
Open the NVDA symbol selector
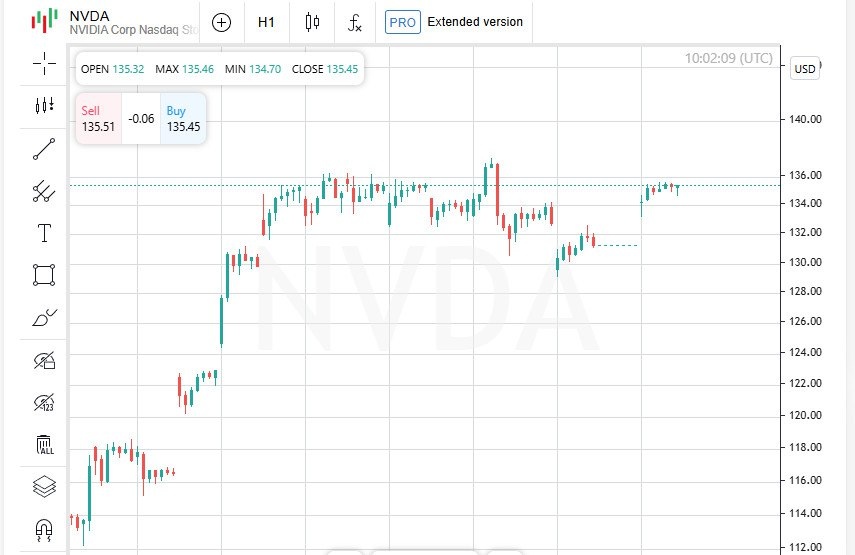point(113,22)
